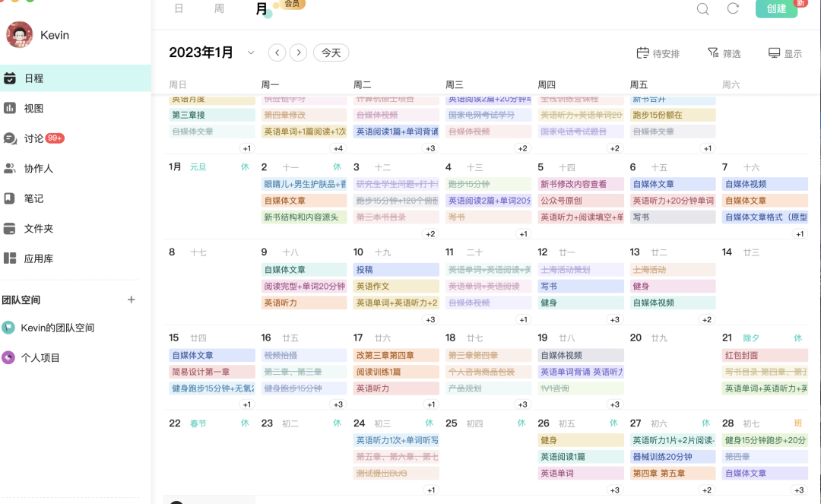Expand +3 more events on January 28
Image resolution: width=821 pixels, height=504 pixels.
pos(799,490)
